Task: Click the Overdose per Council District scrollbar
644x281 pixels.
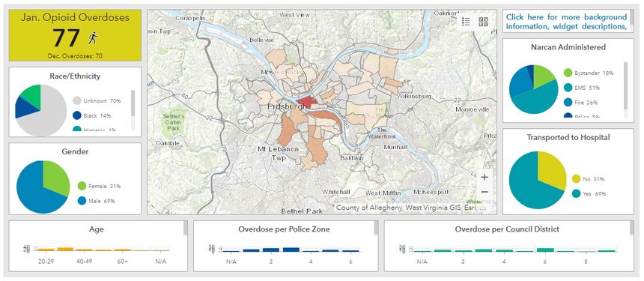Action: tap(631, 228)
